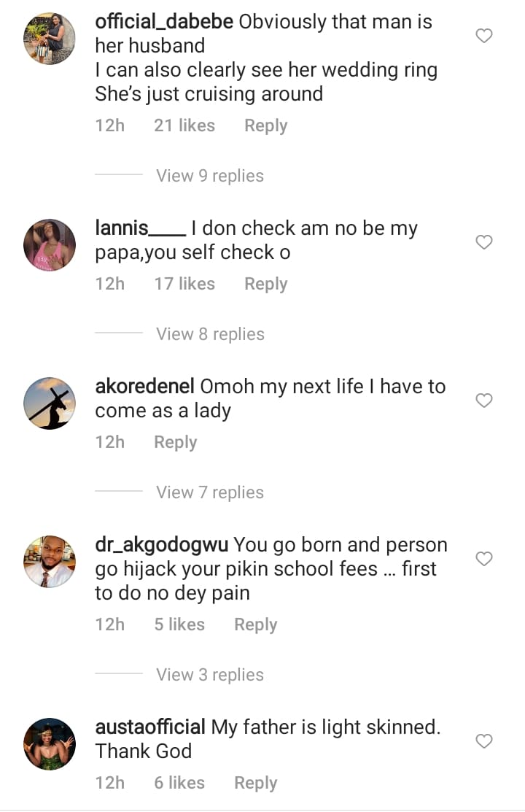Tap heart beside austaofficial's comment
The height and width of the screenshot is (812, 525).
click(484, 741)
